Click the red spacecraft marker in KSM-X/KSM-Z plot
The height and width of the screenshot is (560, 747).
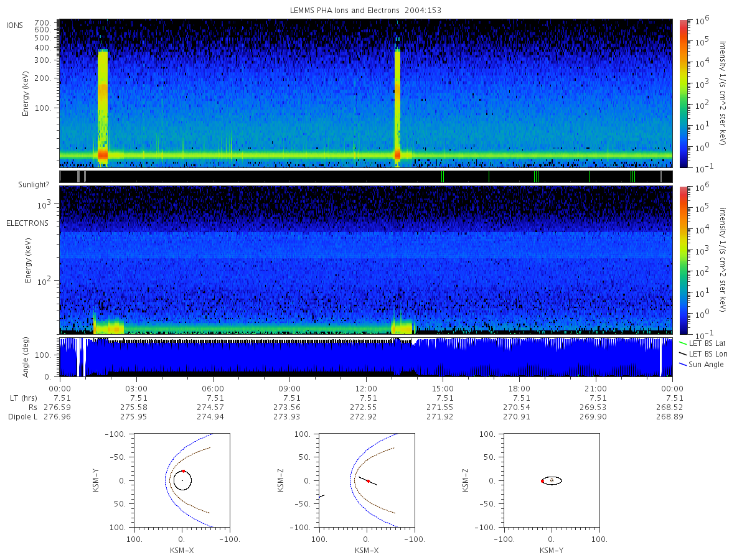[x=368, y=481]
